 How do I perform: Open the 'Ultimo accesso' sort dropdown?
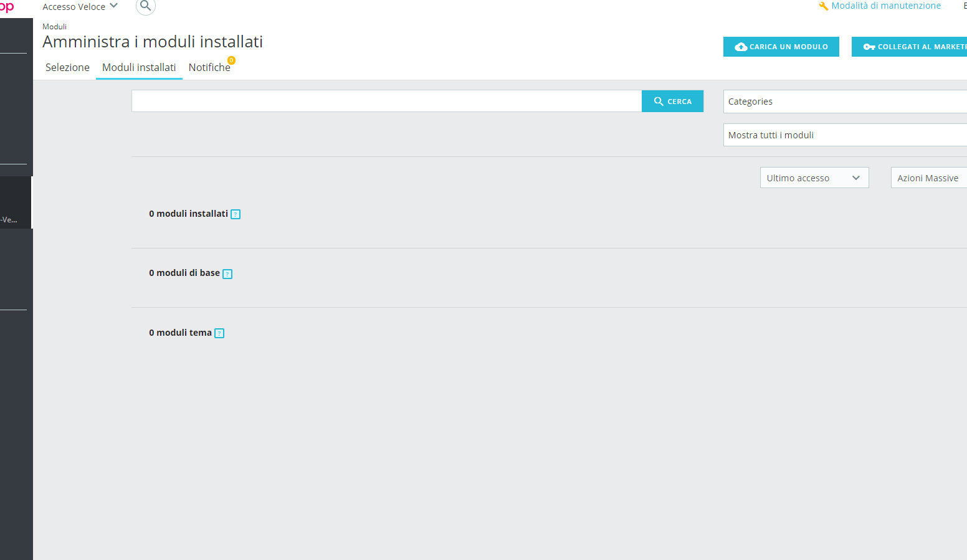pos(814,178)
